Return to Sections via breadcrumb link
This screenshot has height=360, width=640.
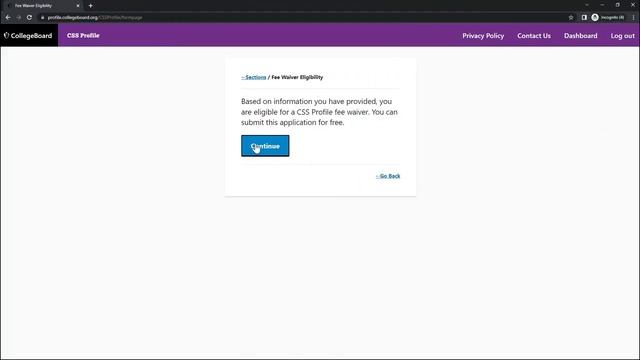click(x=253, y=77)
